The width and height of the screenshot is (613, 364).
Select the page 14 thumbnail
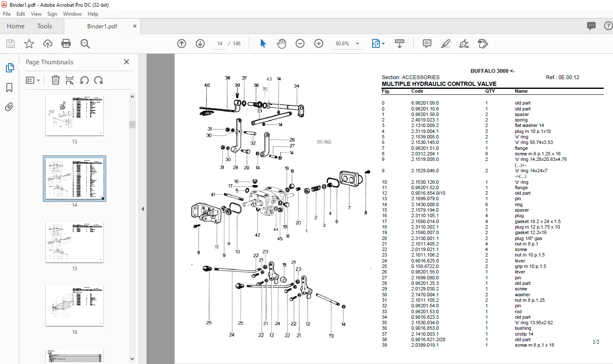click(75, 178)
